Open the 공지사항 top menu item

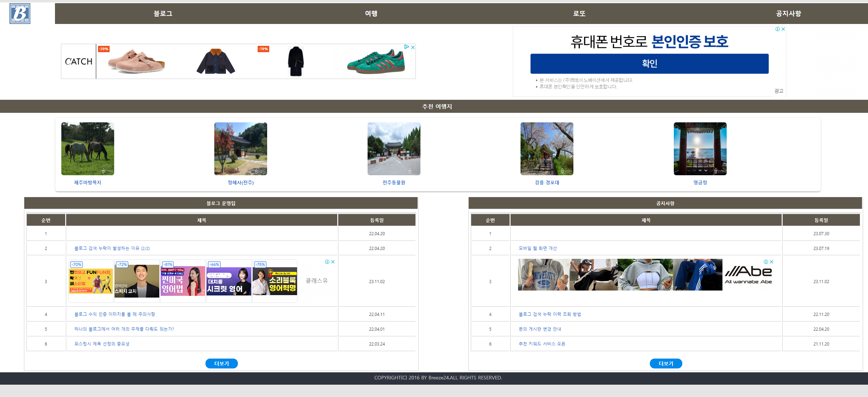click(788, 13)
